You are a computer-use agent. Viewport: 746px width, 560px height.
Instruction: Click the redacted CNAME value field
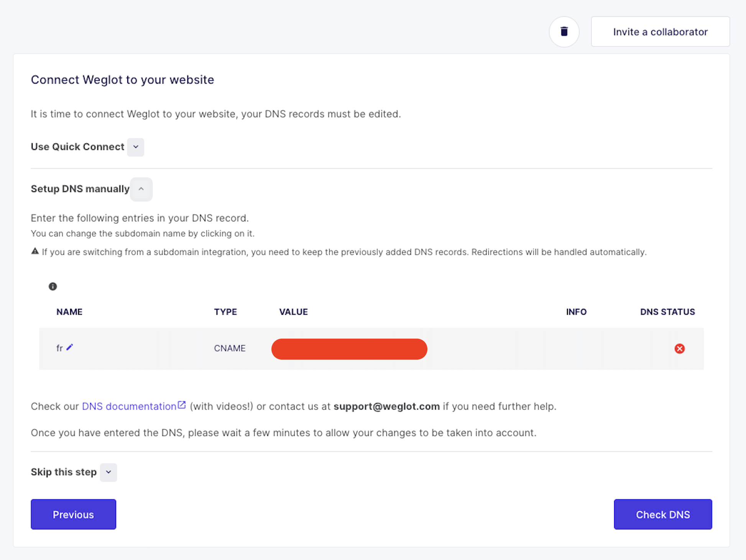349,349
